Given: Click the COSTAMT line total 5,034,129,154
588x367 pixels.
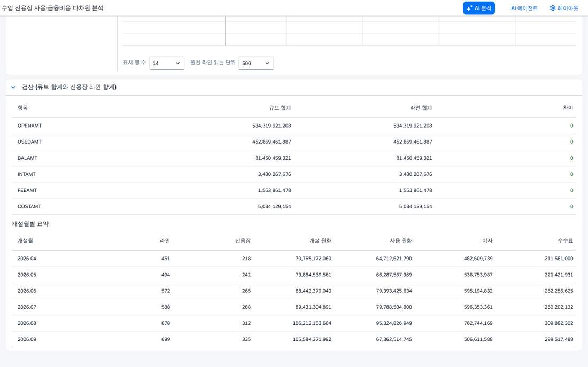Looking at the screenshot, I should tap(415, 206).
